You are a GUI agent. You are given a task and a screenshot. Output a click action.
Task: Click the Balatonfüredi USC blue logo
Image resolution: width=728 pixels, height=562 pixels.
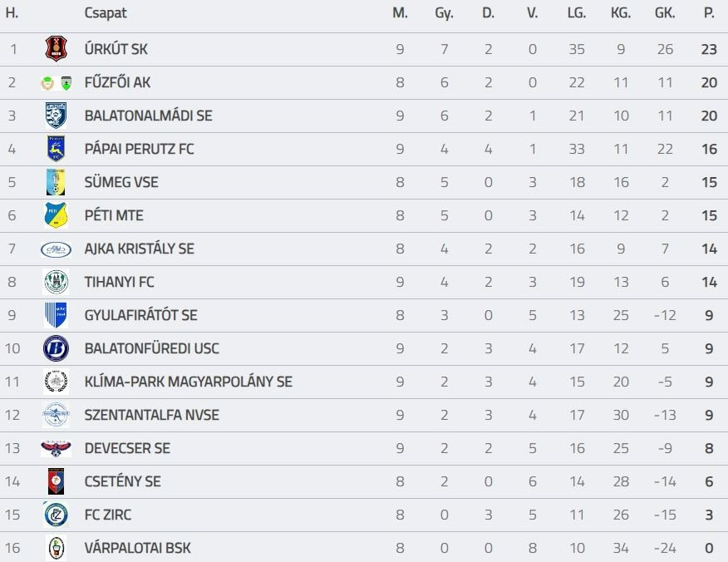click(56, 348)
